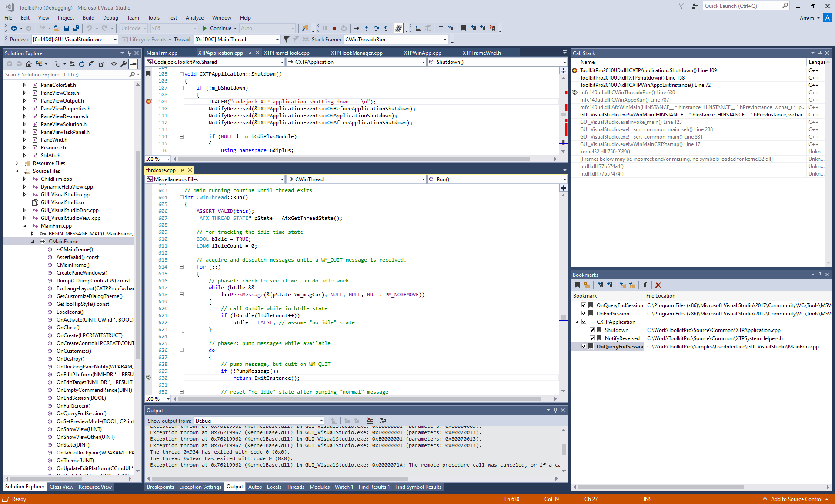Open Solution Explorer Properties wrench icon
The image size is (835, 504).
[124, 64]
